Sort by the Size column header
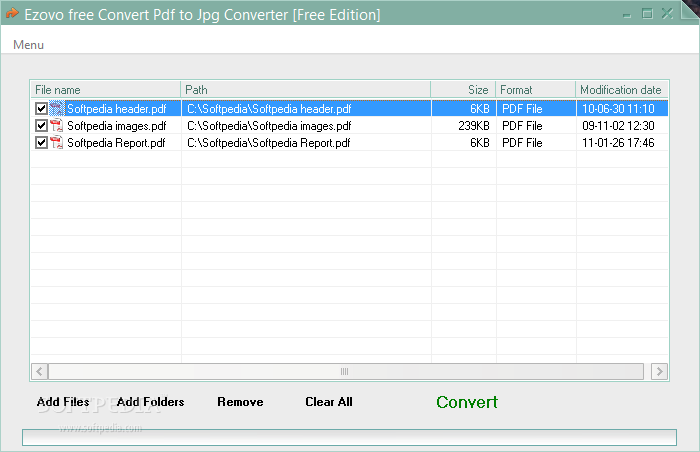Screen dimensions: 700x452 463,90
